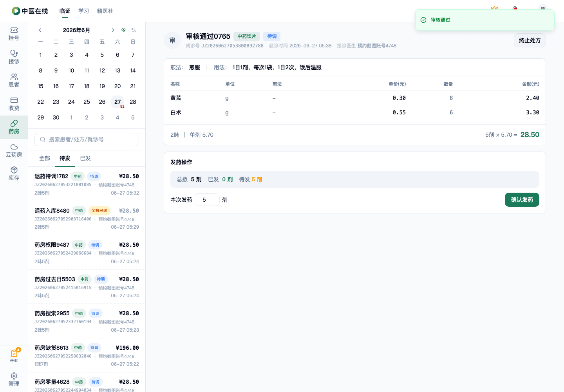Open the 收费 billing sidebar icon
The image size is (564, 392).
(14, 104)
